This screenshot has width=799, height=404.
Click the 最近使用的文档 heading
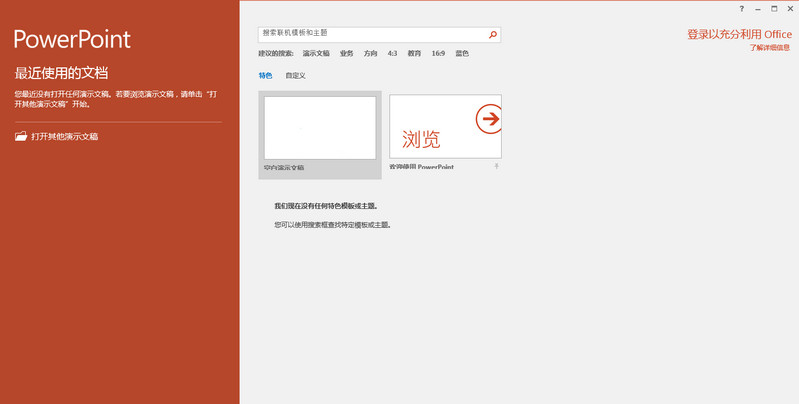click(61, 73)
